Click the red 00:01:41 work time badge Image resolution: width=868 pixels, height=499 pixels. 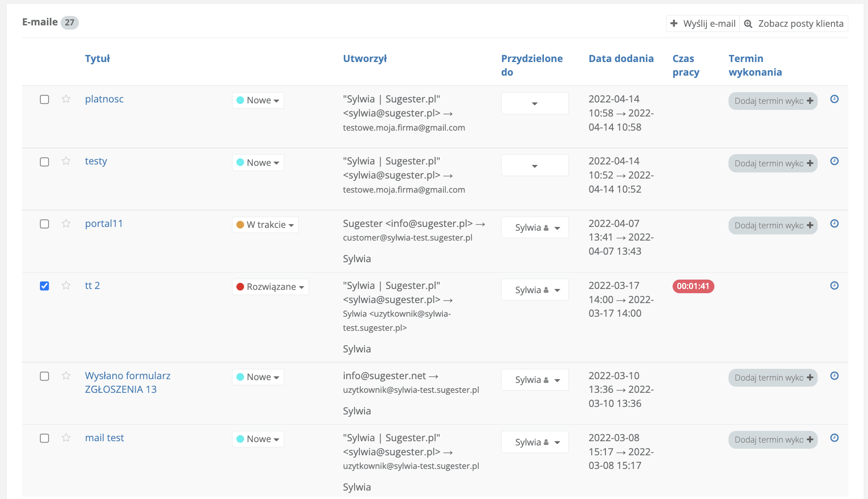tap(693, 286)
